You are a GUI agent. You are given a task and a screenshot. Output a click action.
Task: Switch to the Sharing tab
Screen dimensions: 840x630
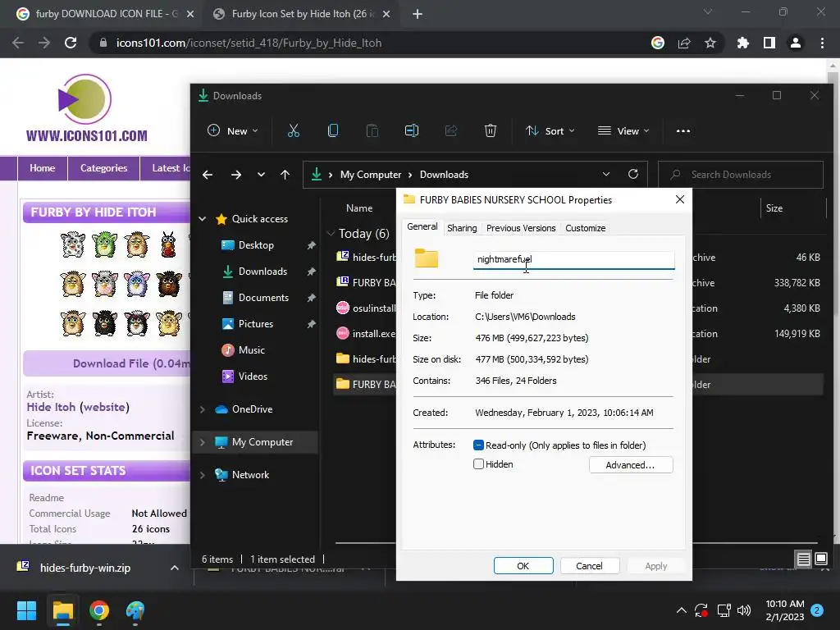pos(462,228)
